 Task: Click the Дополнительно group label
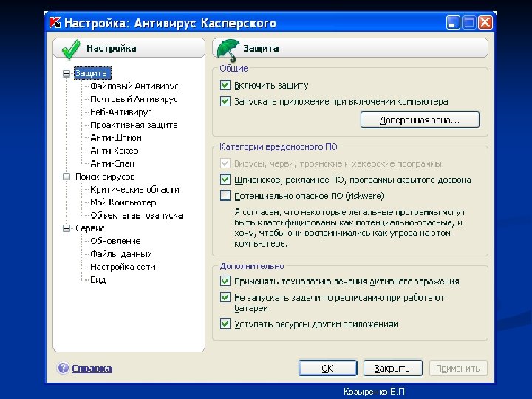coord(252,266)
